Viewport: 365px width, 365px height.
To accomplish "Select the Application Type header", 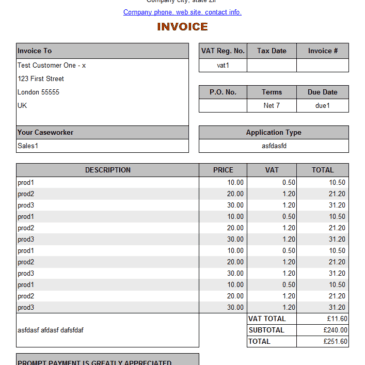I will (x=274, y=132).
